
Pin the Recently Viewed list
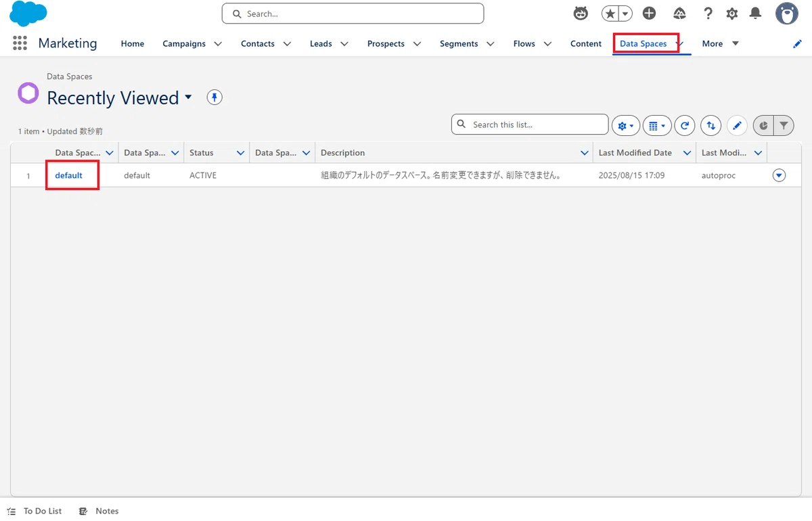[x=215, y=97]
